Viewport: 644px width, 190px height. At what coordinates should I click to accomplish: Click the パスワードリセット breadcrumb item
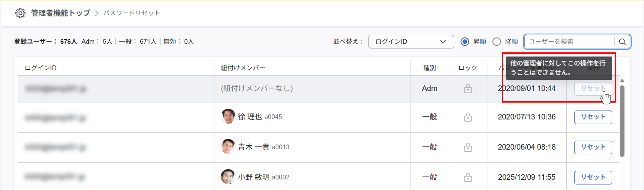pyautogui.click(x=132, y=13)
